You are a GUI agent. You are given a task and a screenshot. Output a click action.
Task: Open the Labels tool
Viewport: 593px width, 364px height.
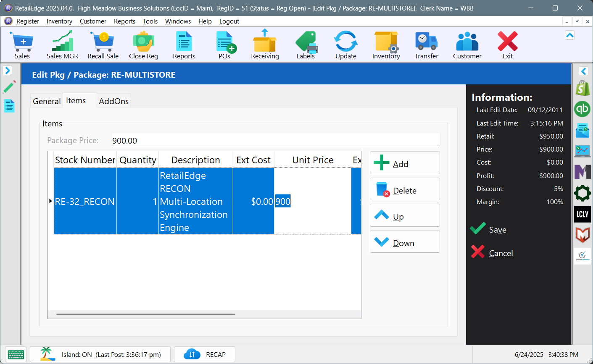(306, 45)
